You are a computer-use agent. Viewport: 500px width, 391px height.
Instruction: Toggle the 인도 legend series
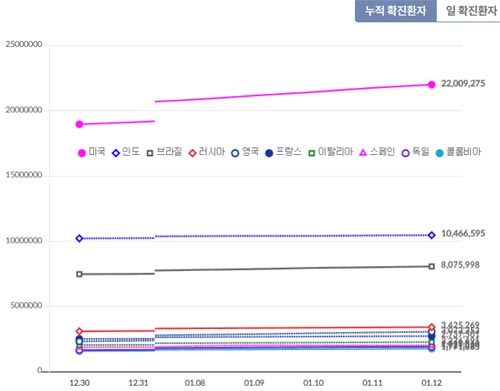(126, 152)
